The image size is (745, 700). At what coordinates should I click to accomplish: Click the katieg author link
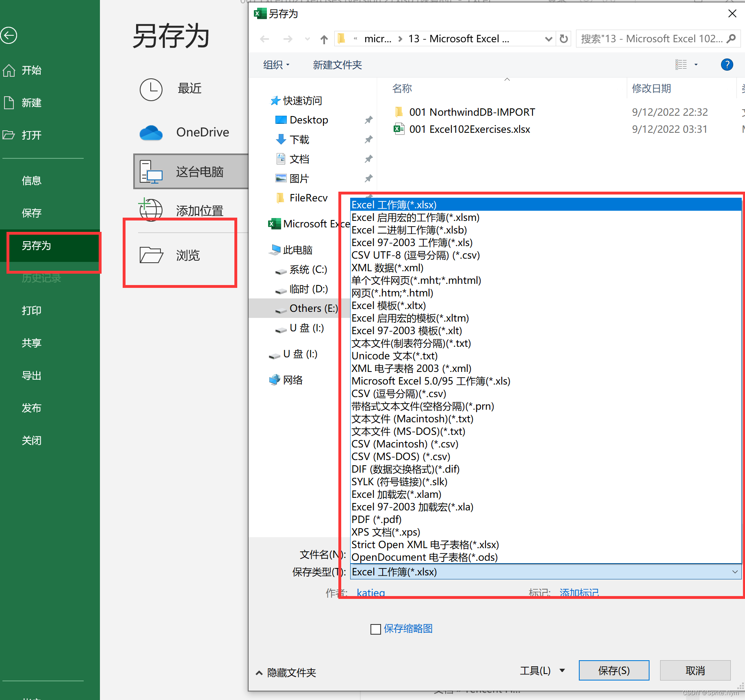(x=370, y=593)
